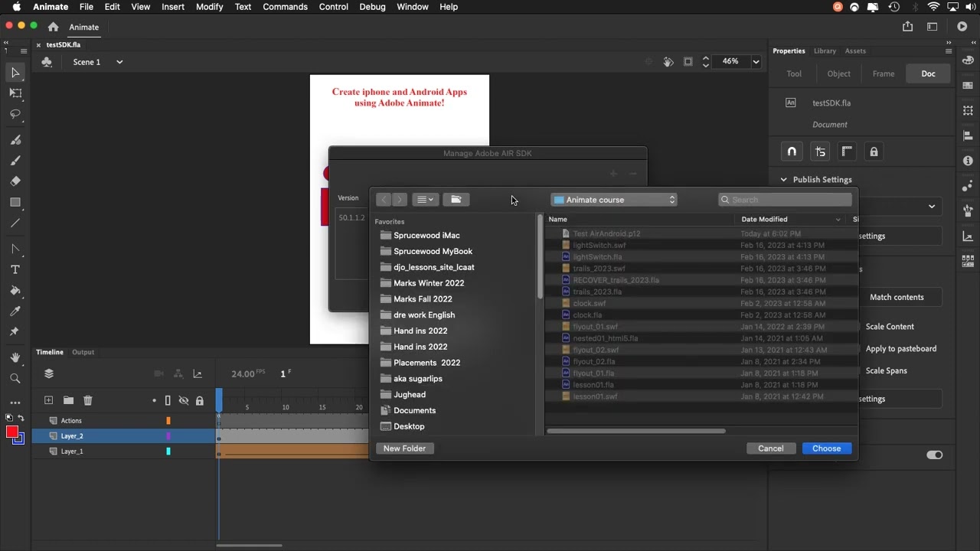Select the Selection arrow tool
This screenshot has width=980, height=551.
[x=15, y=73]
